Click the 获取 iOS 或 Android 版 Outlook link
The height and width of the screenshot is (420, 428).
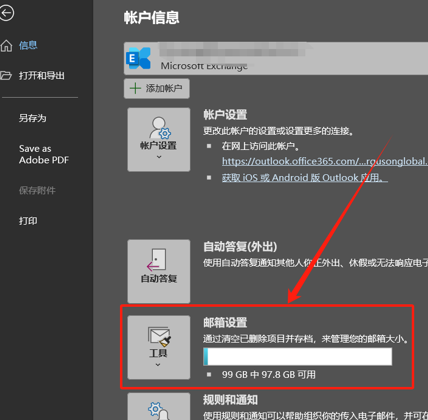[305, 178]
